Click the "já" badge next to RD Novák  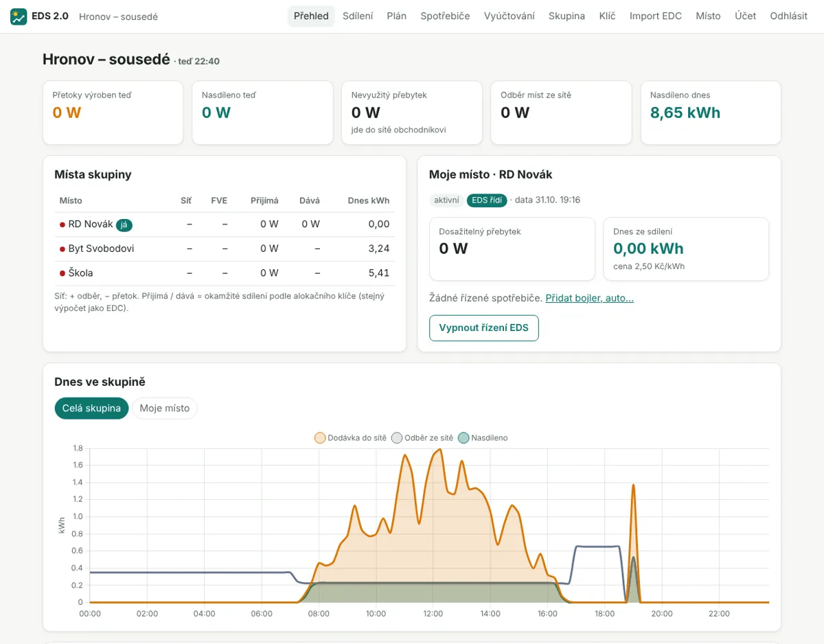pos(124,225)
